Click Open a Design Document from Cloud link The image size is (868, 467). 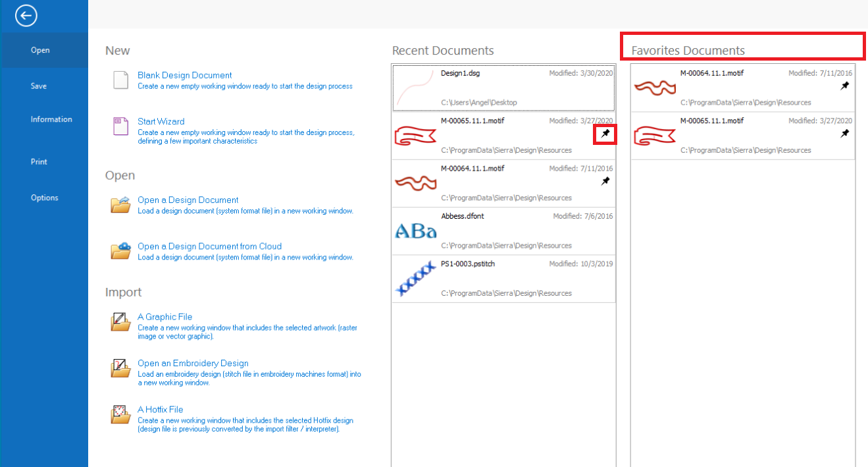click(x=209, y=246)
